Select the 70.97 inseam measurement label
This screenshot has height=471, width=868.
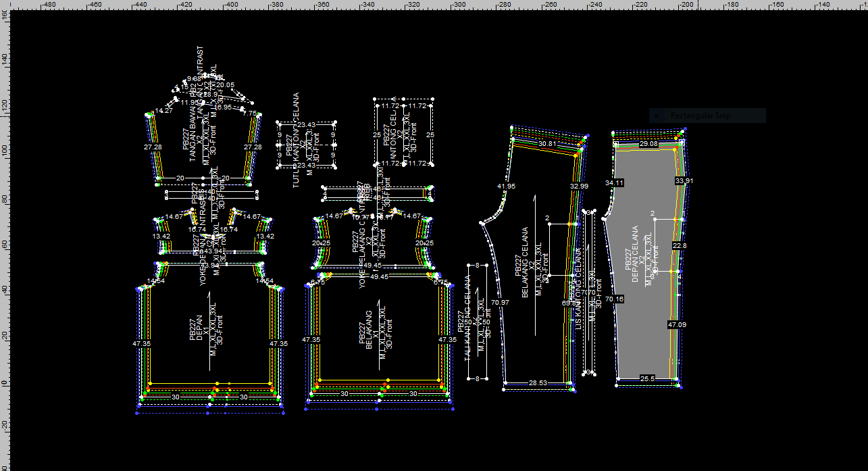(x=501, y=303)
